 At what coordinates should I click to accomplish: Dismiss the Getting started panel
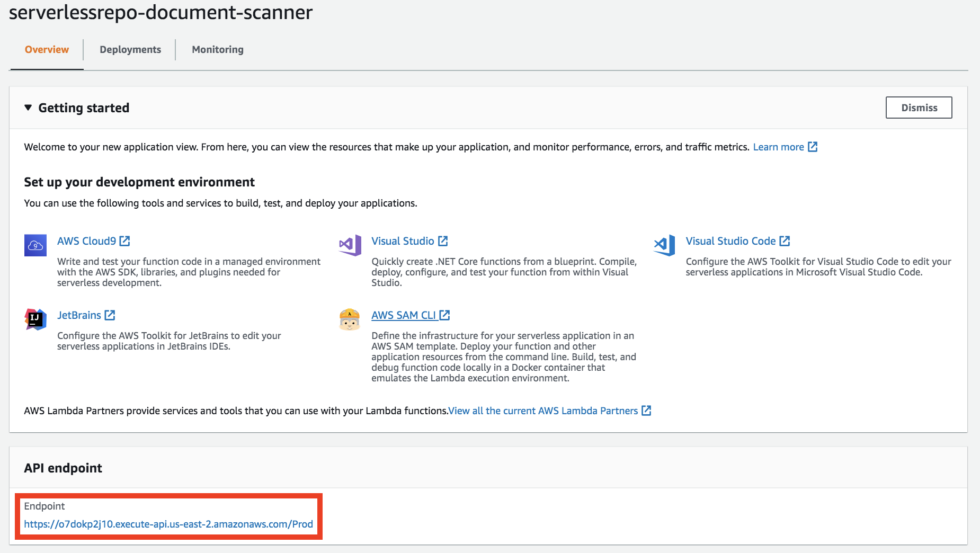click(919, 108)
